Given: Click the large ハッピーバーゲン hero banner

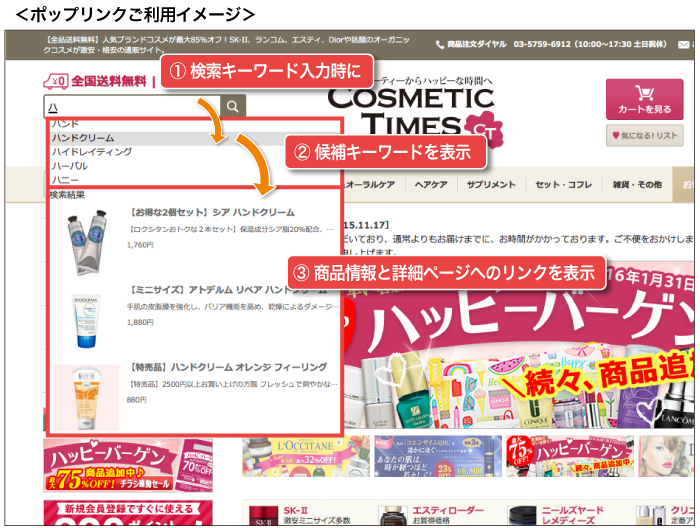Looking at the screenshot, I should pos(519,345).
